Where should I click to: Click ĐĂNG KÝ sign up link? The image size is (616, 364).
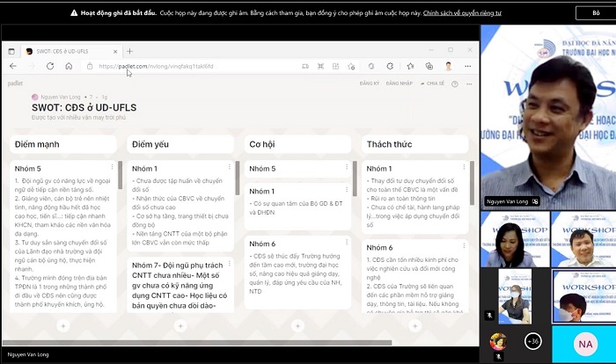pyautogui.click(x=369, y=84)
